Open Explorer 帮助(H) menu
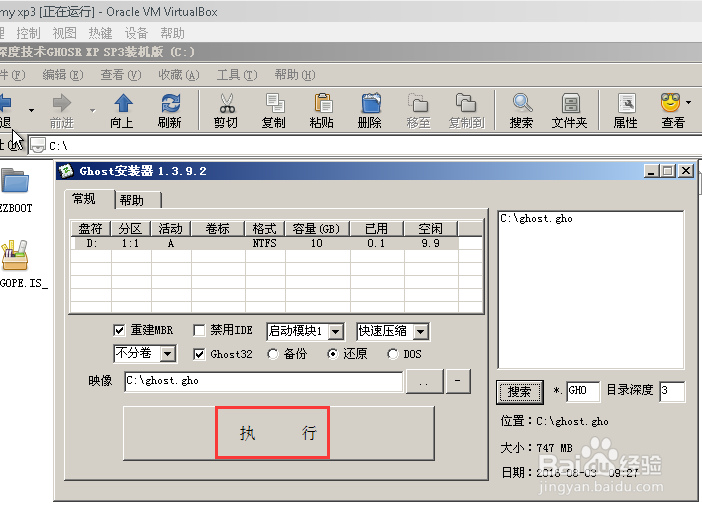The height and width of the screenshot is (512, 702). 295,75
